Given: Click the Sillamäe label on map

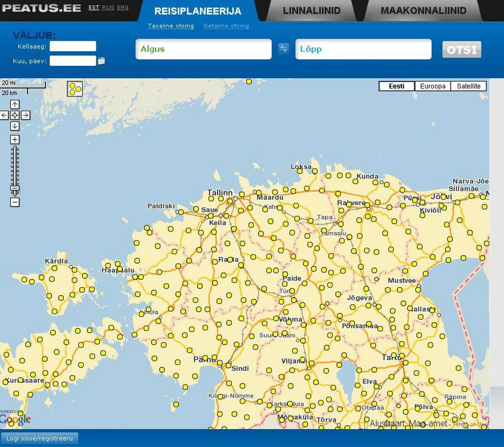Looking at the screenshot, I should pos(463,189).
